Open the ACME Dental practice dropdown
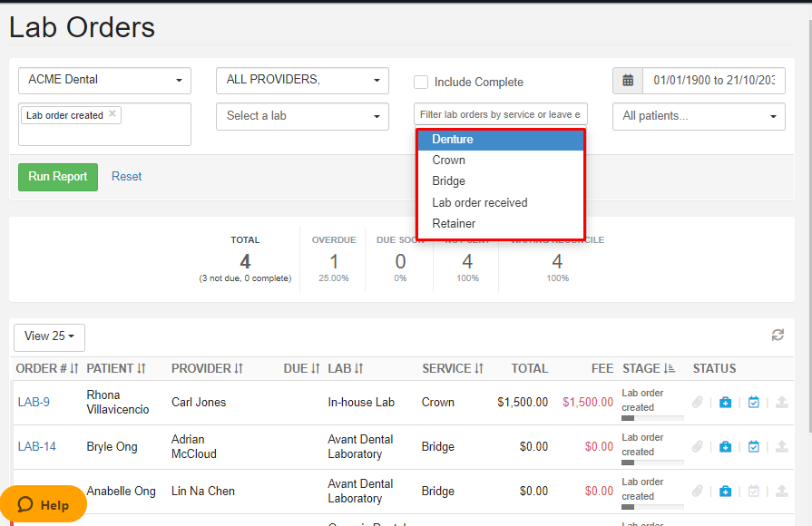The width and height of the screenshot is (812, 526). point(104,80)
